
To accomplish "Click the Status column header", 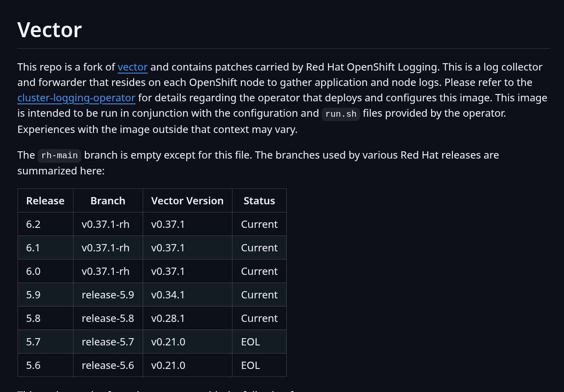I will (x=259, y=201).
